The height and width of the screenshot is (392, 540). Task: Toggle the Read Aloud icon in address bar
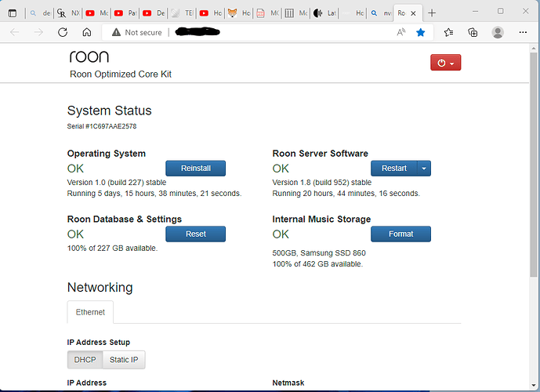[400, 32]
